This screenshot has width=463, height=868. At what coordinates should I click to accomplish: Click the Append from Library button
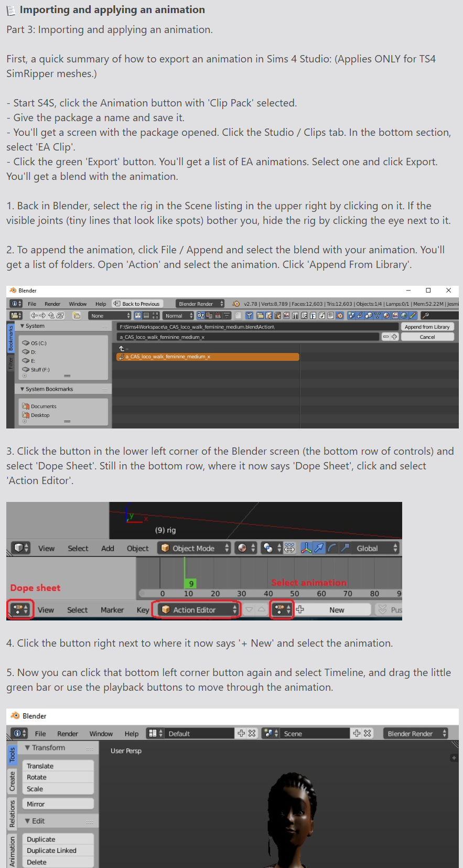click(427, 327)
